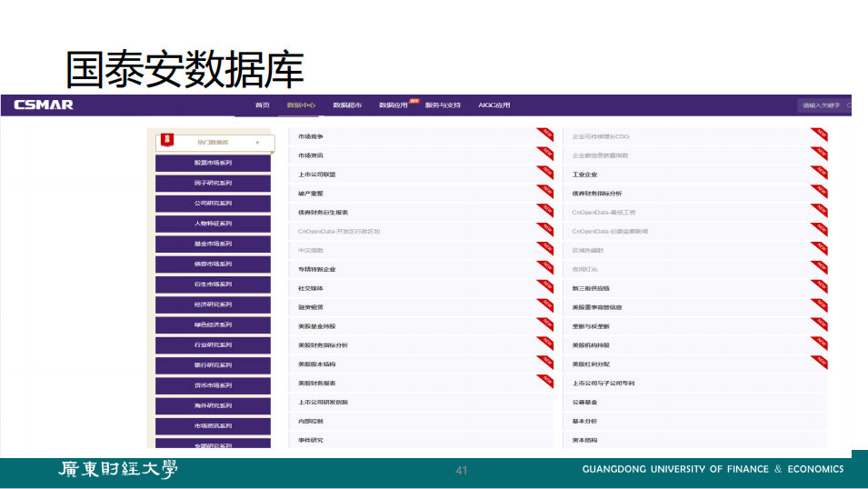
Task: Open the 上市公司研发创新 database link
Action: pyautogui.click(x=324, y=402)
